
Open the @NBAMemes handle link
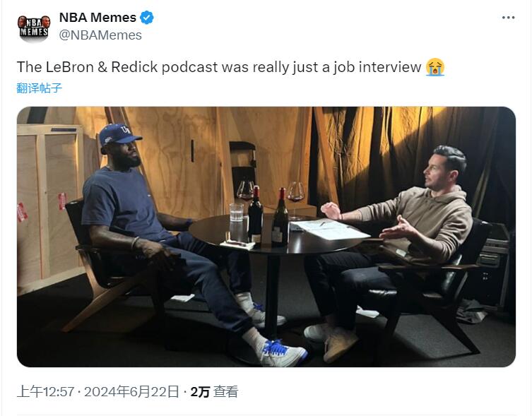tap(100, 35)
